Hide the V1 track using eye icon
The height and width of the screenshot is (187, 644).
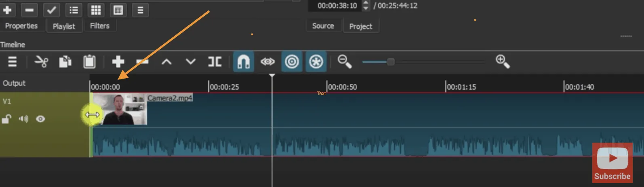tap(40, 119)
